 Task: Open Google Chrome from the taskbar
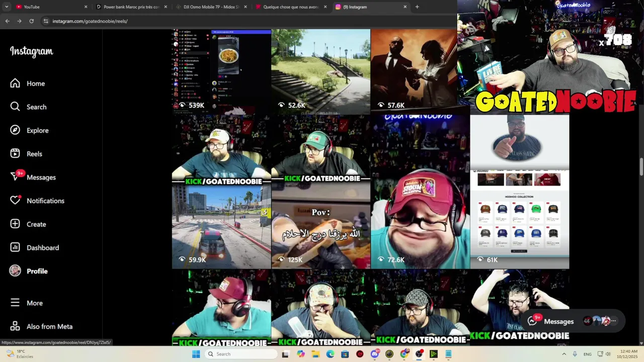404,354
